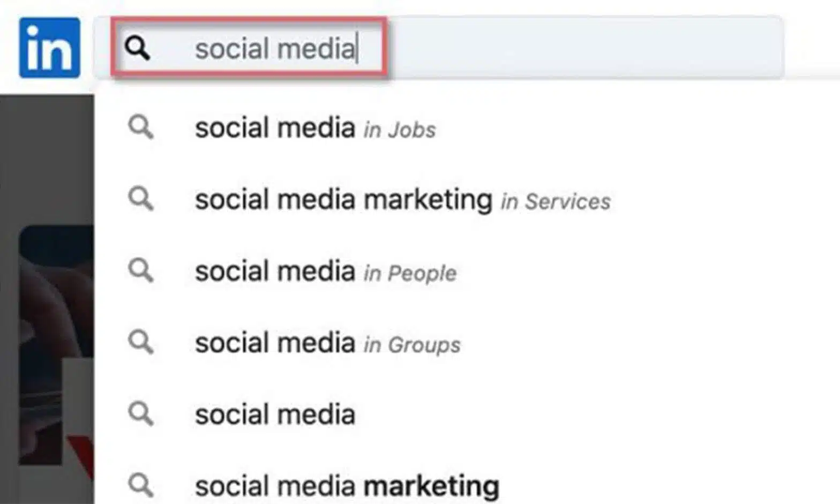Select the plain "social media" suggestion

(x=275, y=415)
